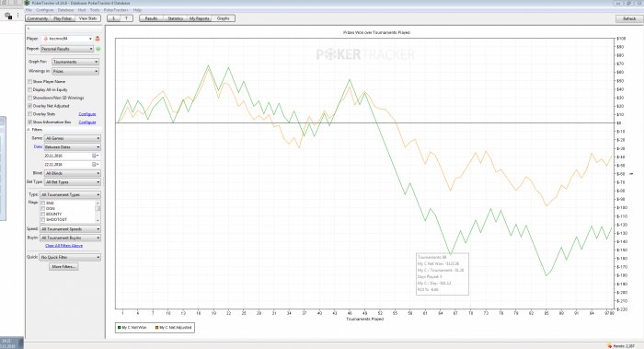Open the Buyin filter dropdown
The image size is (644, 349).
pyautogui.click(x=70, y=238)
